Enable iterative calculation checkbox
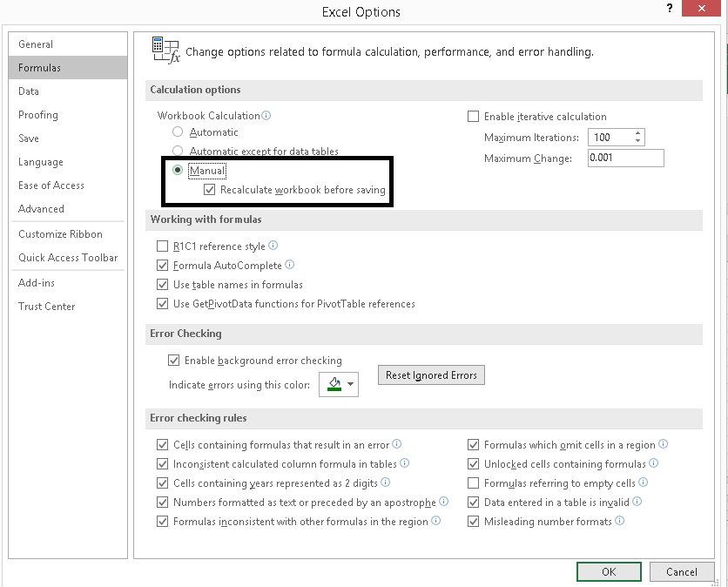 [473, 116]
